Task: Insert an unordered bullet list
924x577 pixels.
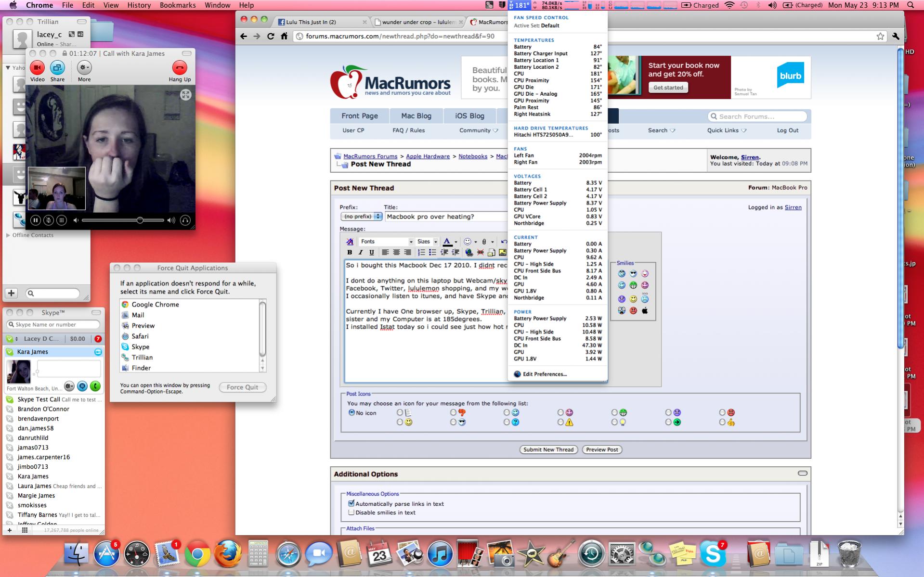Action: click(432, 252)
